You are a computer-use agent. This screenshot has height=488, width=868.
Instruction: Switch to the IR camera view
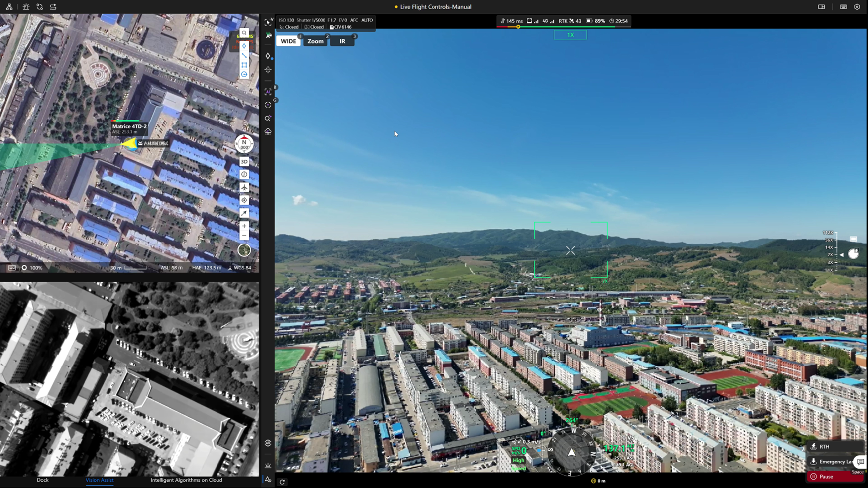click(342, 41)
